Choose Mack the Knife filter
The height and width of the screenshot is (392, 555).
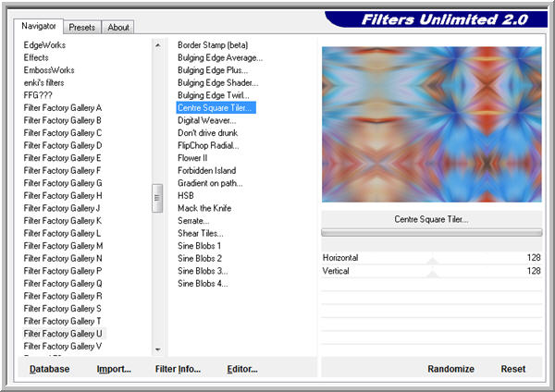pyautogui.click(x=204, y=208)
